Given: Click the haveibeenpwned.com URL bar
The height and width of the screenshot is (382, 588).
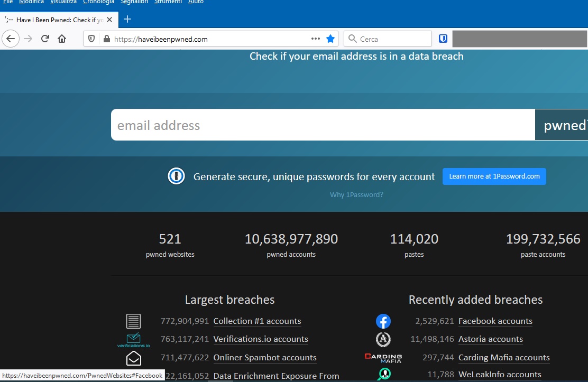Looking at the screenshot, I should click(210, 39).
